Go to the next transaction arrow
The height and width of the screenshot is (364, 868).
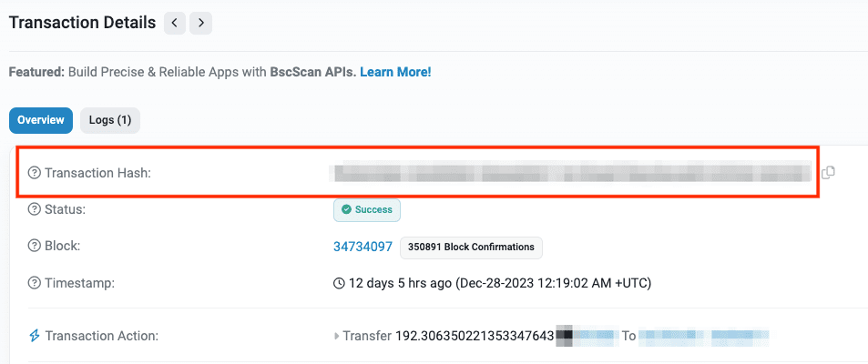pyautogui.click(x=201, y=23)
